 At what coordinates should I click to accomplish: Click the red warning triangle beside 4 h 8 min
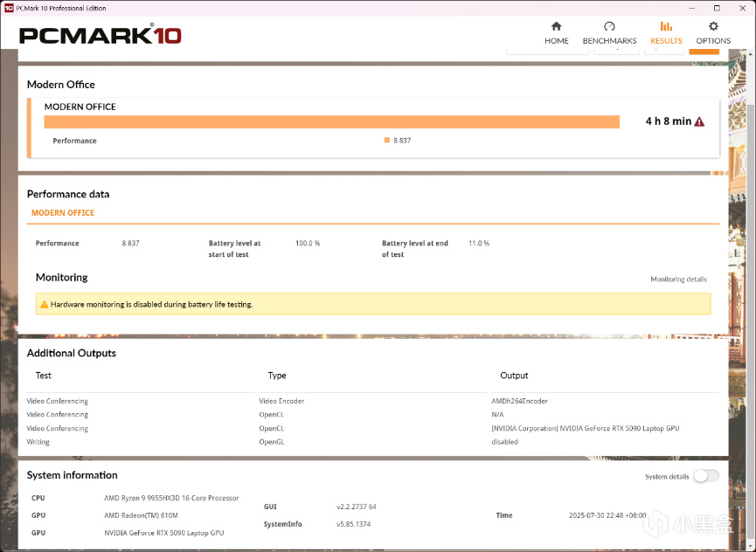click(699, 122)
